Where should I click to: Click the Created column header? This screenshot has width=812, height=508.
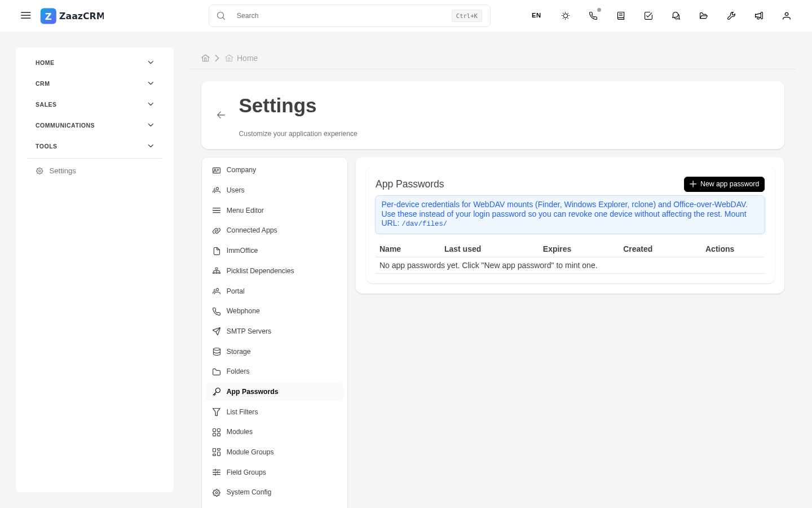[x=638, y=249]
